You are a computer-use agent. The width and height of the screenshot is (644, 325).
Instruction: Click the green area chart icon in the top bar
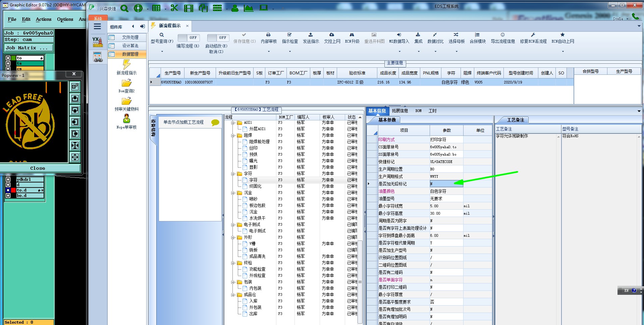(249, 8)
